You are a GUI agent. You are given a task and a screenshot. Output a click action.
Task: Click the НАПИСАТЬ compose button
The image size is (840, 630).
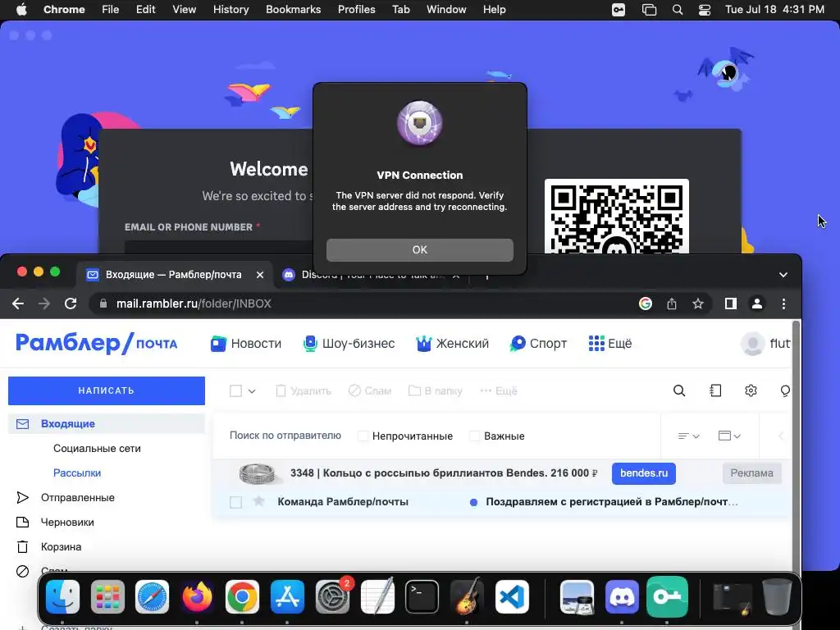pyautogui.click(x=107, y=390)
